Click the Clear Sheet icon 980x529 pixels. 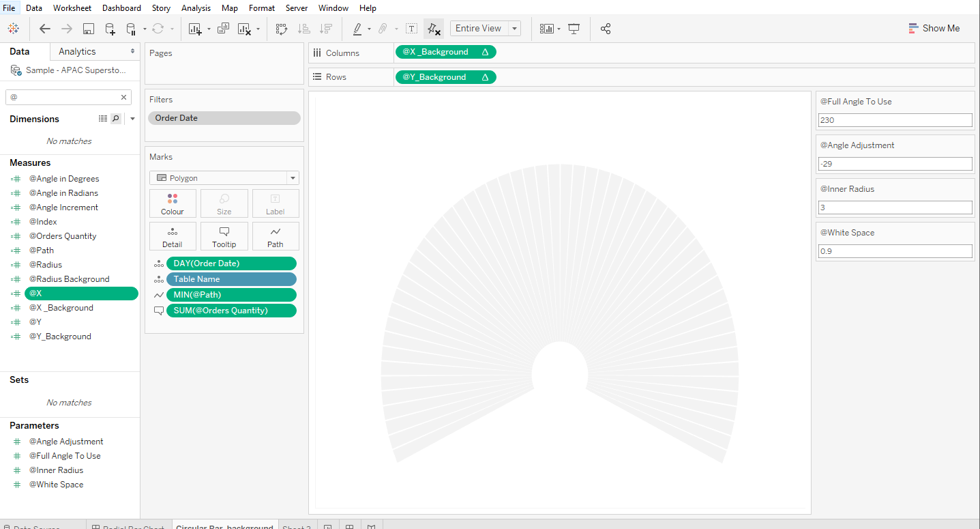242,28
